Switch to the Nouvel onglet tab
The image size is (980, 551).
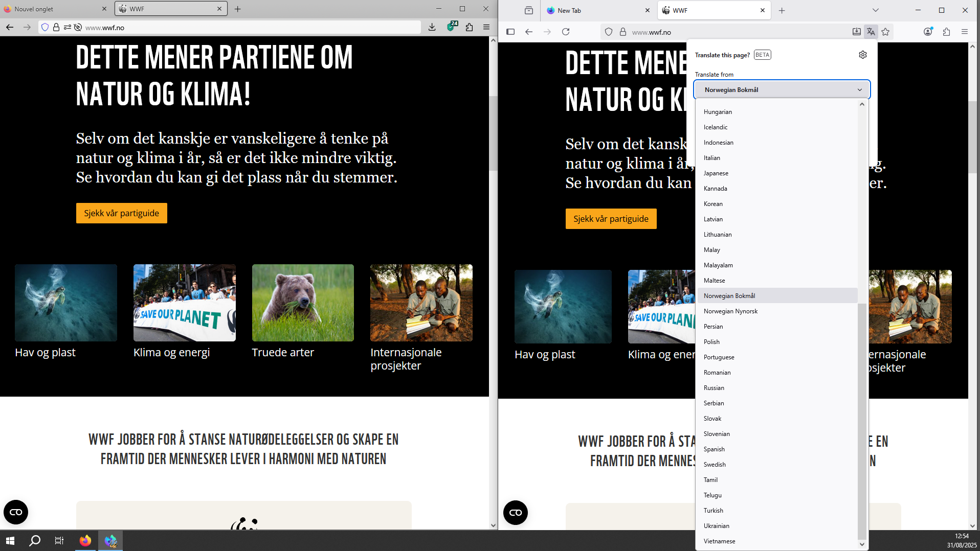click(x=55, y=9)
